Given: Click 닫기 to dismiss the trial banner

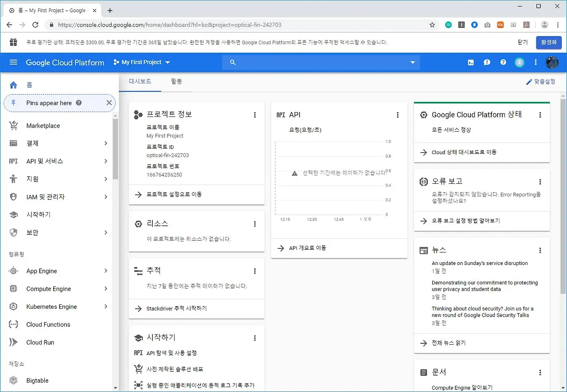Looking at the screenshot, I should tap(523, 43).
